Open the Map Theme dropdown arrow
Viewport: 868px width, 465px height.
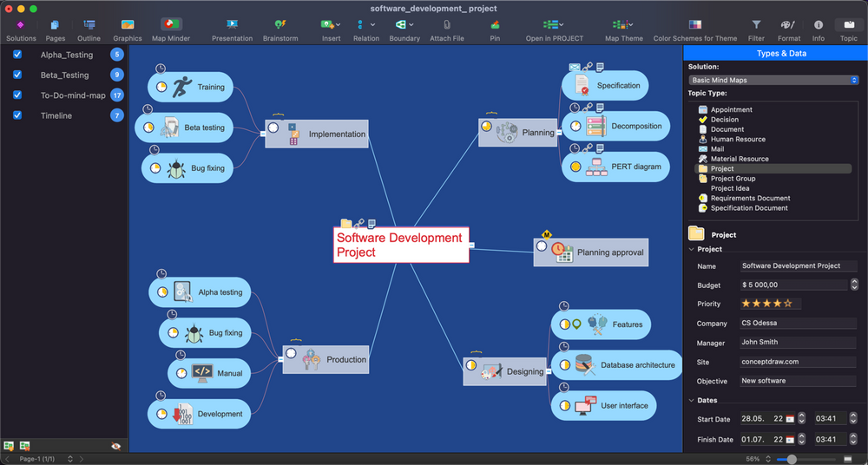point(630,25)
